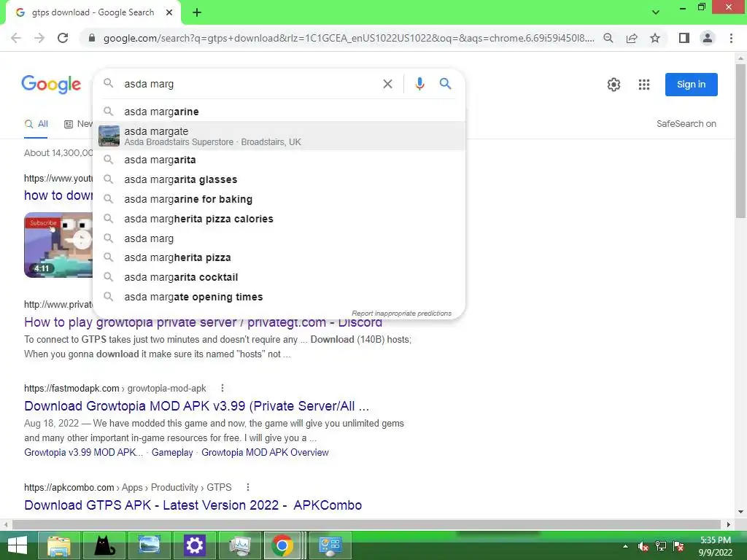Click Sign in button
747x560 pixels.
click(691, 85)
